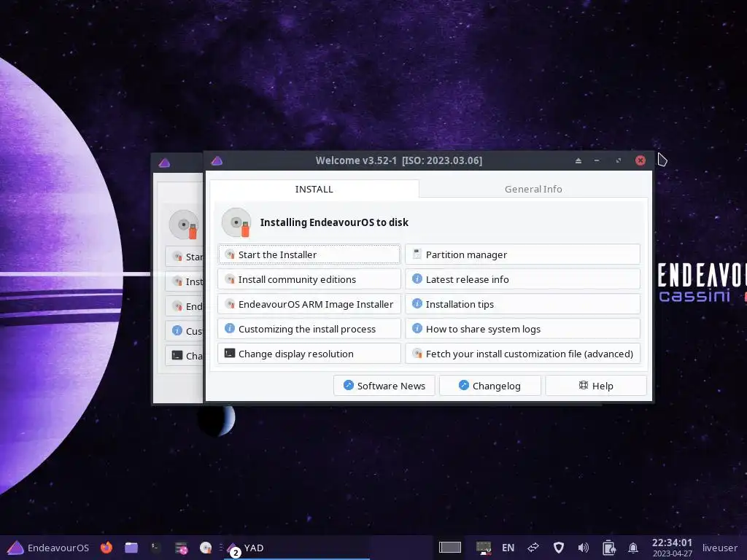Click Start the Installer button

(309, 254)
